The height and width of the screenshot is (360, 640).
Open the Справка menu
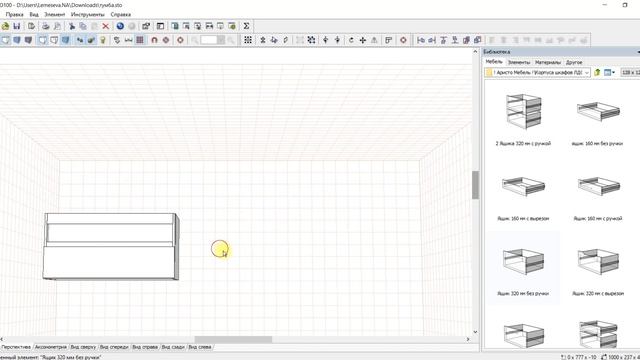121,14
